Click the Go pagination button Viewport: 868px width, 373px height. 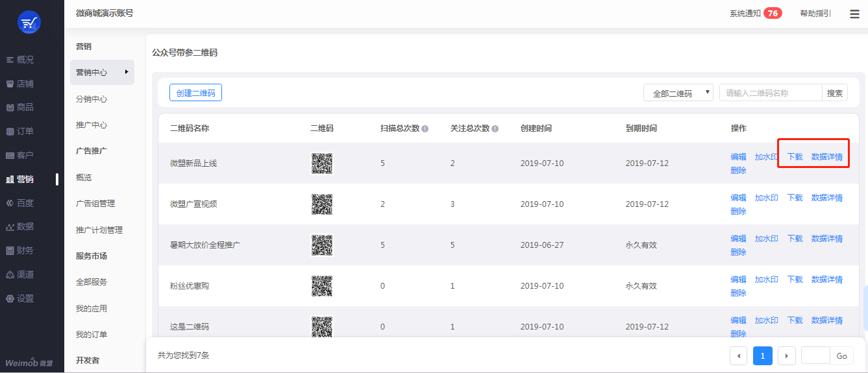click(x=841, y=355)
